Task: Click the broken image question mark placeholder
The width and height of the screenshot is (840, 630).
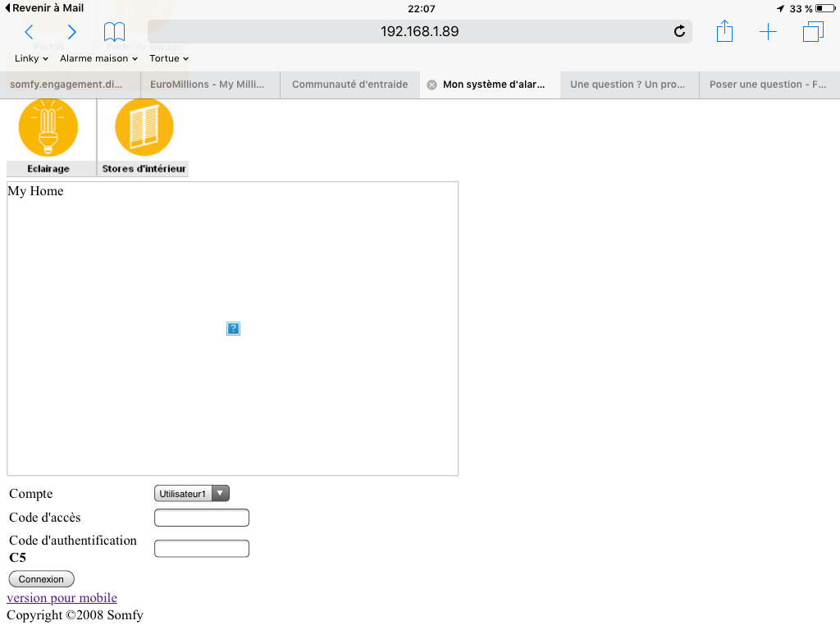Action: (233, 329)
